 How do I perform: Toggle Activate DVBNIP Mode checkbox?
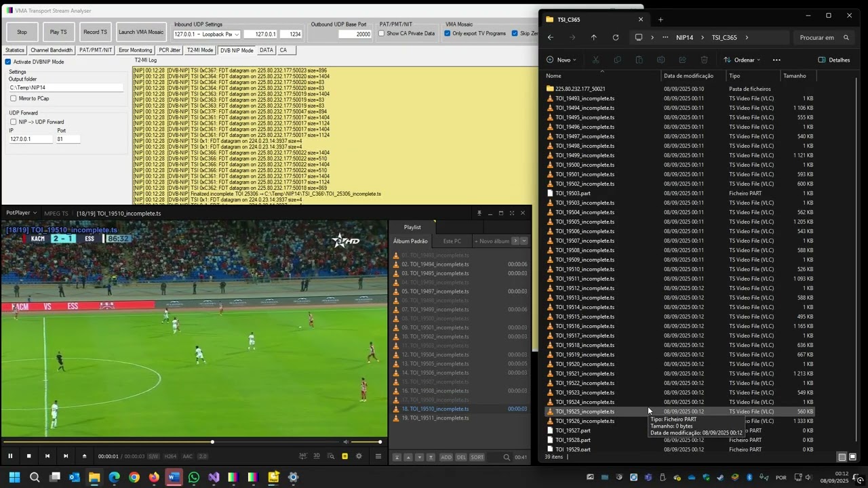(8, 62)
